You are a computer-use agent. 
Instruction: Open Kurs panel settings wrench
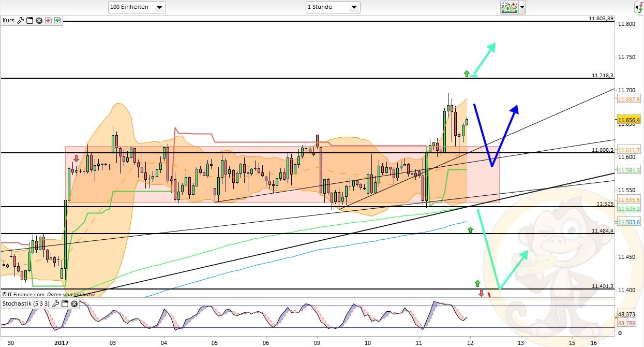[21, 21]
